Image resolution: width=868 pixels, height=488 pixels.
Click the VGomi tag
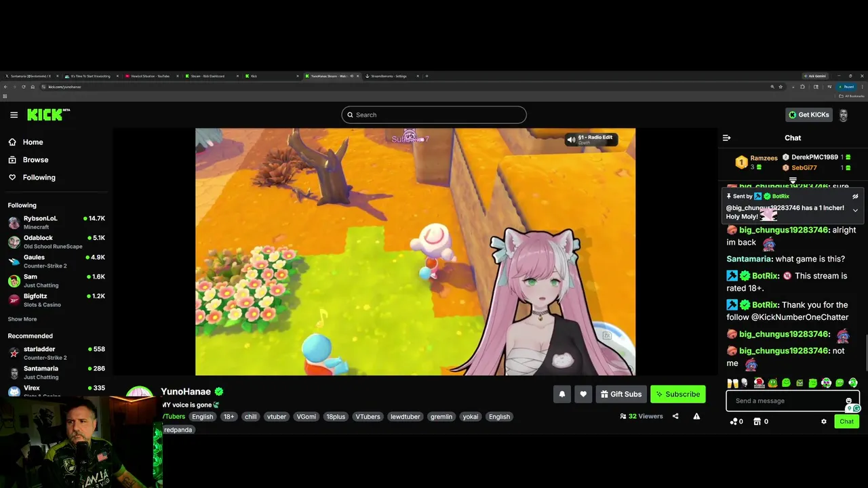(307, 417)
